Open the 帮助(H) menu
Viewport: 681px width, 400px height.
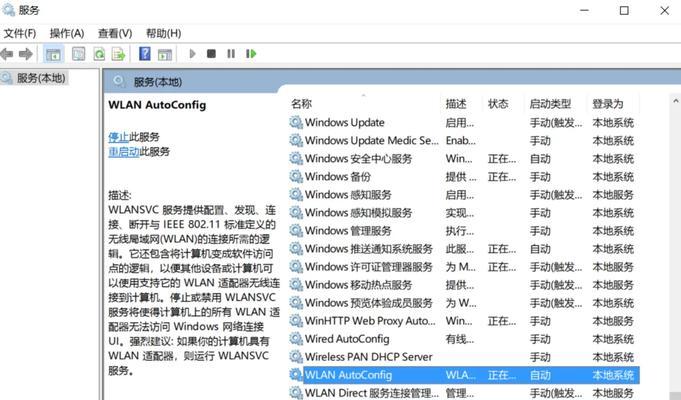(163, 33)
